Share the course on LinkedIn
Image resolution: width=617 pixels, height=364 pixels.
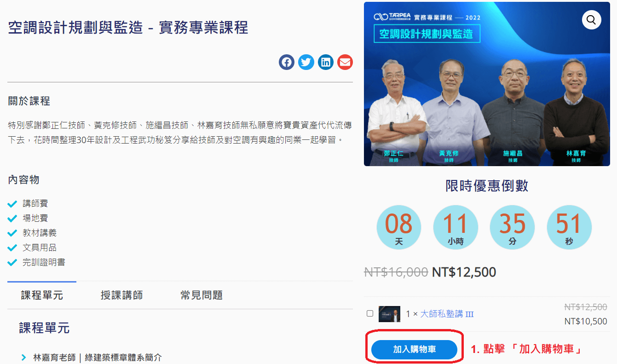pos(326,62)
